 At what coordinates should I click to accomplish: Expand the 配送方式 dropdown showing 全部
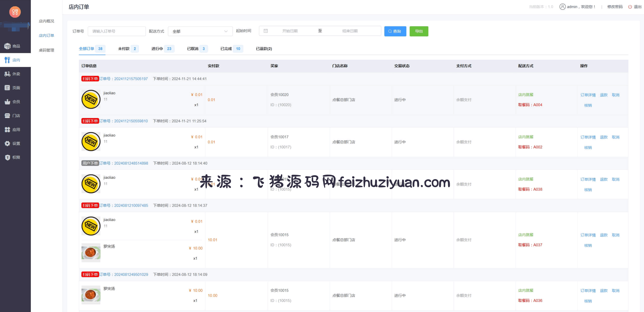click(200, 31)
